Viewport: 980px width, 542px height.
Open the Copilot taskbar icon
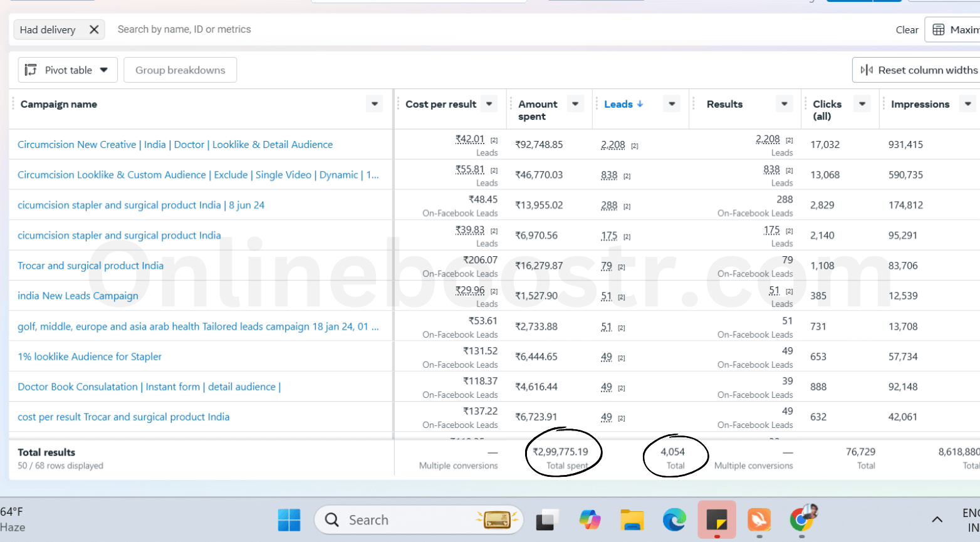[590, 519]
